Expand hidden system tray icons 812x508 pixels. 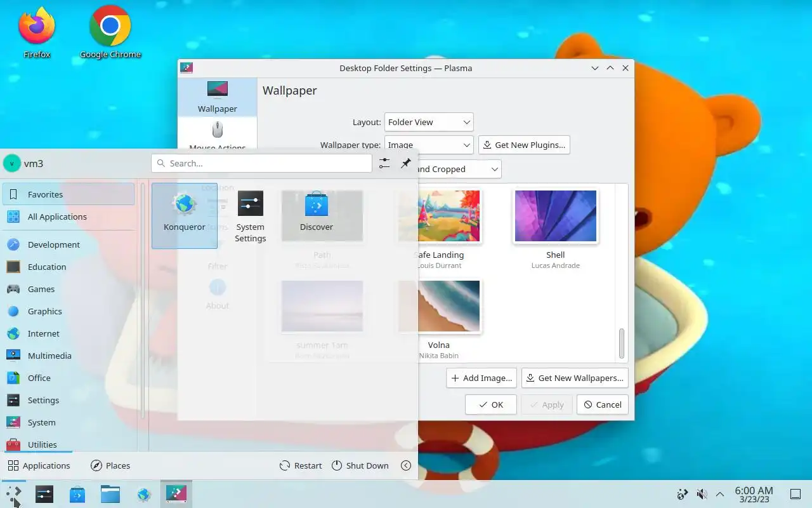coord(720,494)
